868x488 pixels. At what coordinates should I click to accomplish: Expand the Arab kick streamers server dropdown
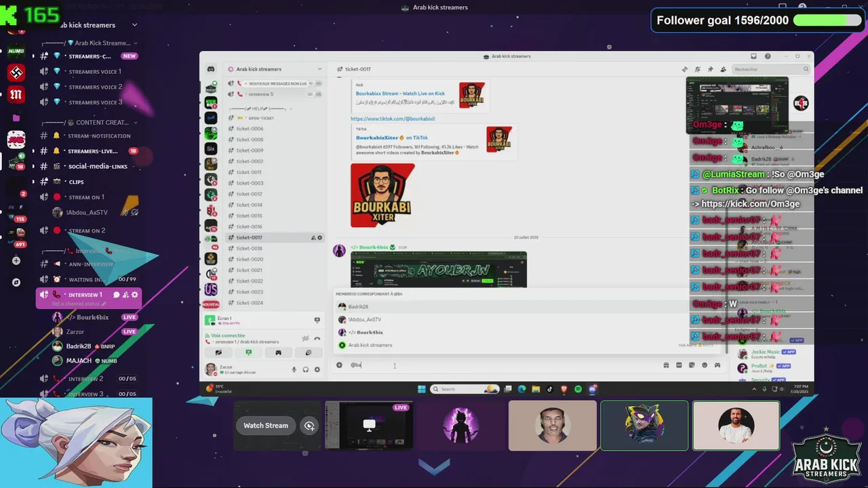(134, 25)
